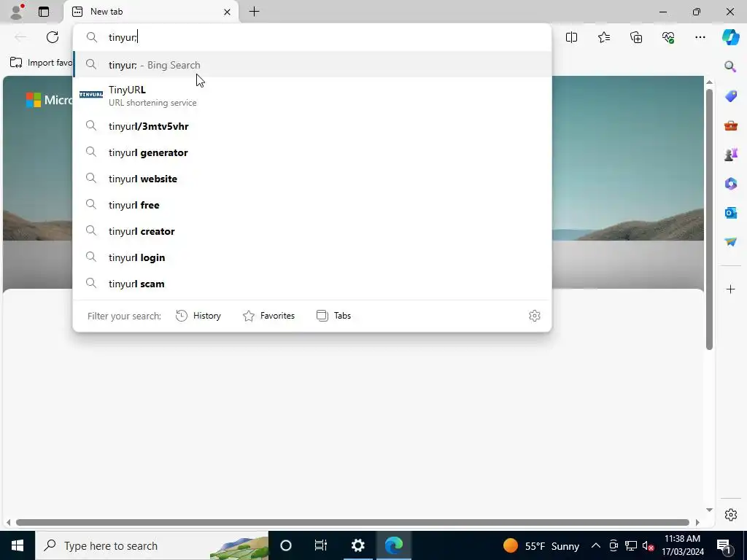The width and height of the screenshot is (747, 560).
Task: Choose tinyurl login suggestion
Action: 312,257
